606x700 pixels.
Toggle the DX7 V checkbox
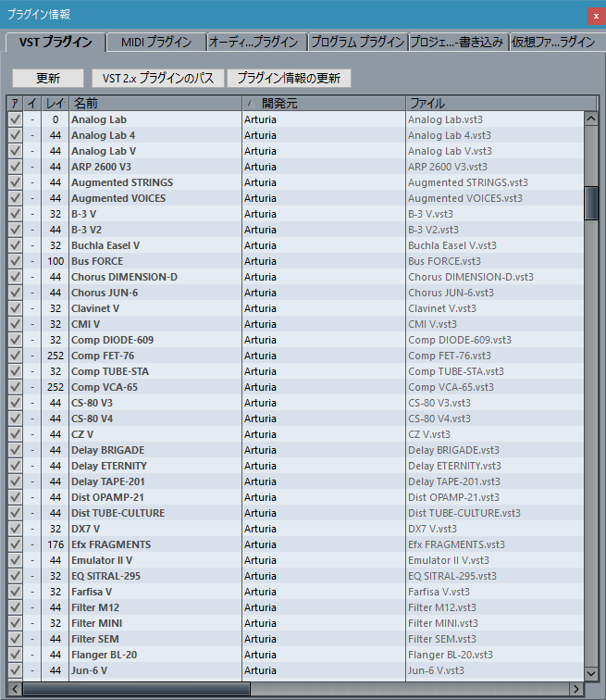(x=15, y=529)
